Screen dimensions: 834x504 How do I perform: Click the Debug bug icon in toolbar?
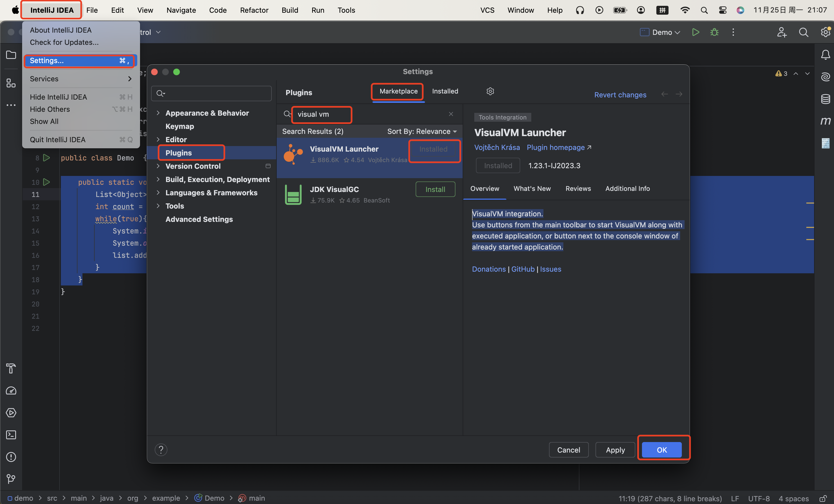pos(714,32)
